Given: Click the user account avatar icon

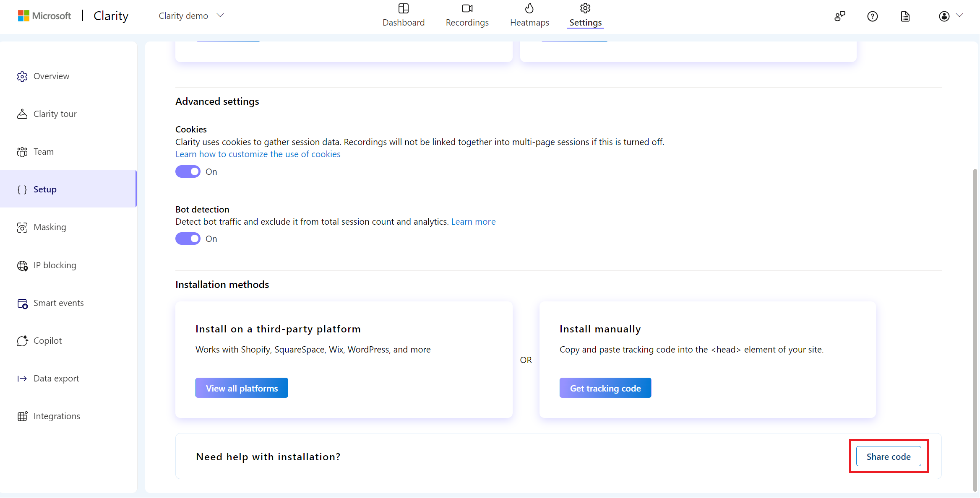Looking at the screenshot, I should click(944, 16).
